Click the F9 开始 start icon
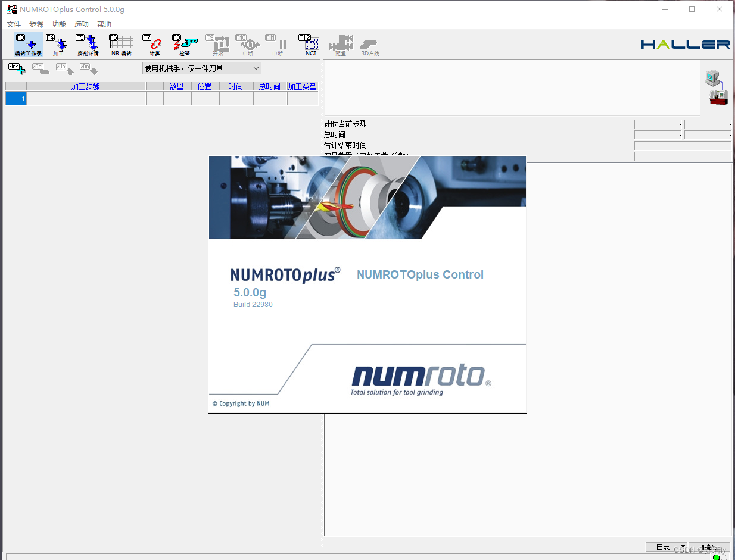Viewport: 735px width, 560px height. [218, 45]
